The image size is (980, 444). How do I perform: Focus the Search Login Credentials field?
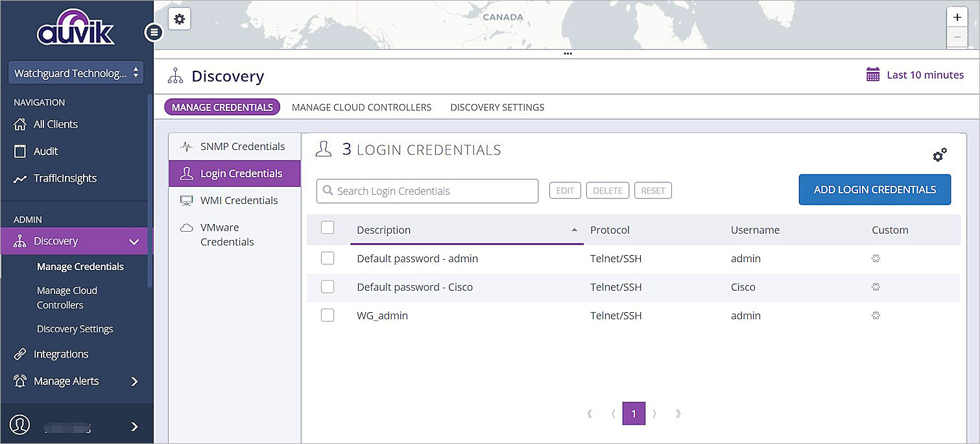(x=428, y=191)
